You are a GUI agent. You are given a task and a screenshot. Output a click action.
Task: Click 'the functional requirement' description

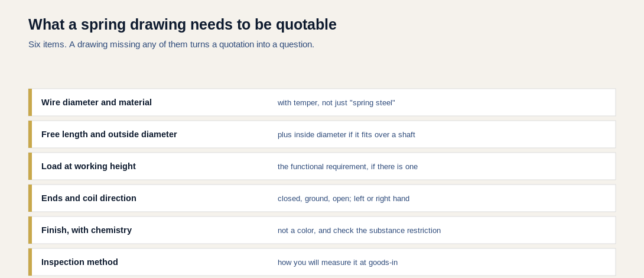pyautogui.click(x=347, y=167)
